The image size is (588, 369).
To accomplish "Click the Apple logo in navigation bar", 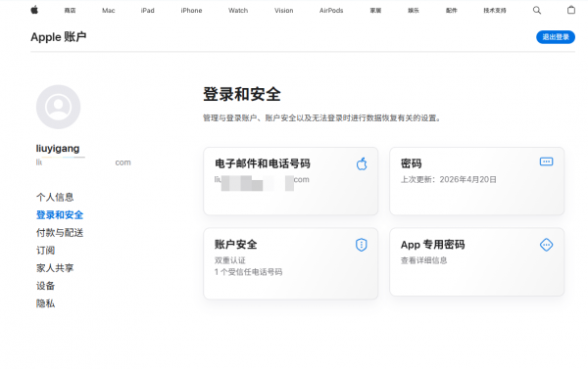I will click(34, 10).
